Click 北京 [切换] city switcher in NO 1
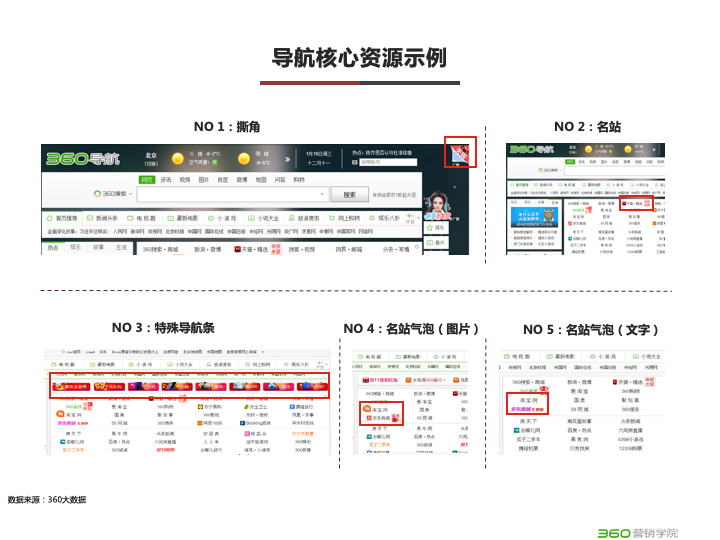This screenshot has width=720, height=540. 151,159
